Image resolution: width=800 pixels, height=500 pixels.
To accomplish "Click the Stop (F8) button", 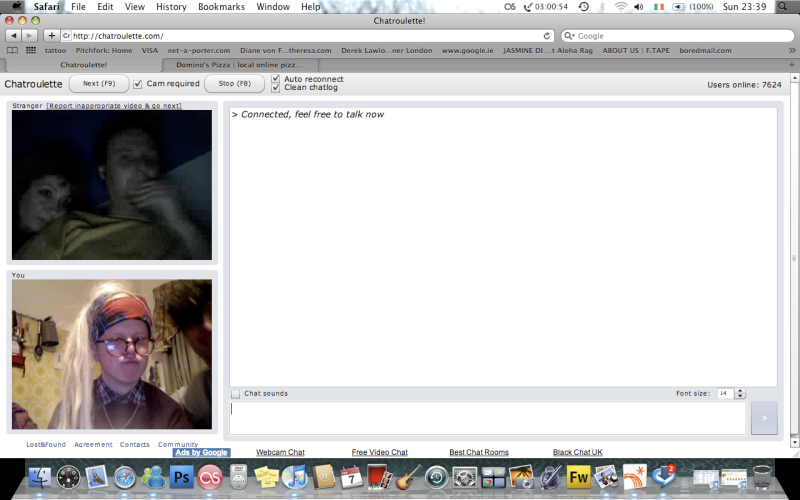I will 235,84.
